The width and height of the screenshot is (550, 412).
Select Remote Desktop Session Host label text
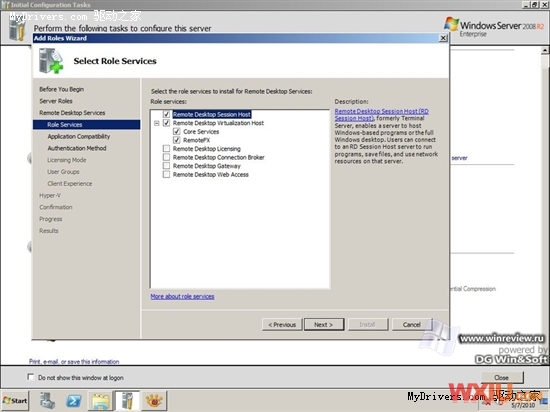[212, 114]
